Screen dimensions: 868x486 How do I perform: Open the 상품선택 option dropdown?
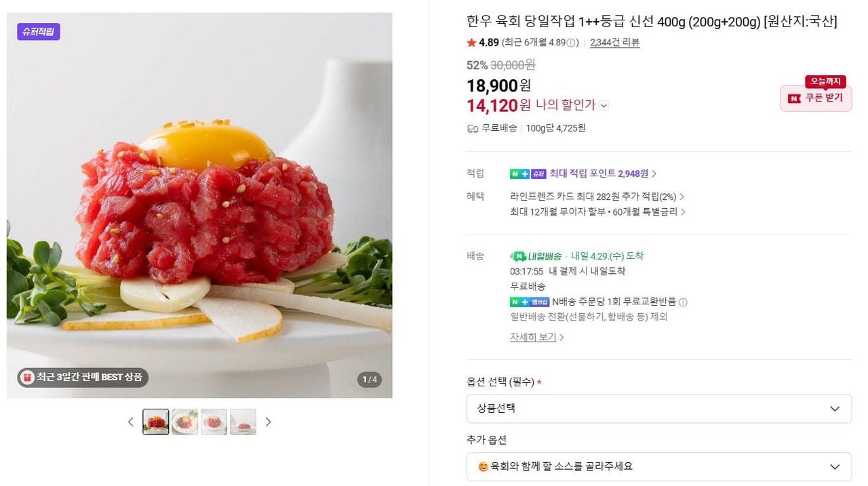pyautogui.click(x=658, y=409)
